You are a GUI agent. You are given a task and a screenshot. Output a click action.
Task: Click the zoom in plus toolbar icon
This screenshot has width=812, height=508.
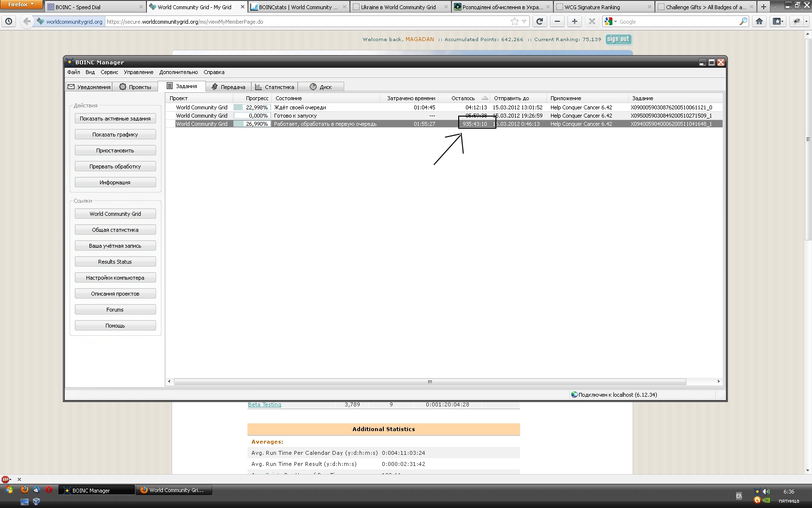click(575, 21)
